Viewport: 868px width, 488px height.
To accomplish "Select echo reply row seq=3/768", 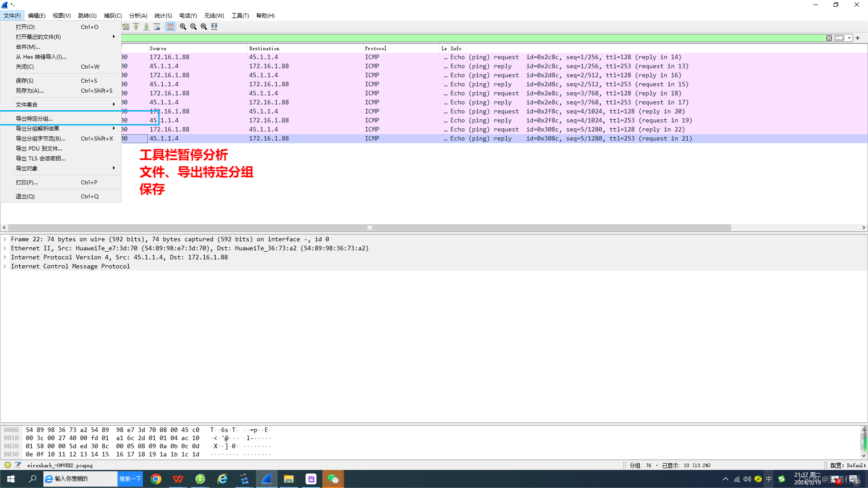I will click(x=495, y=102).
